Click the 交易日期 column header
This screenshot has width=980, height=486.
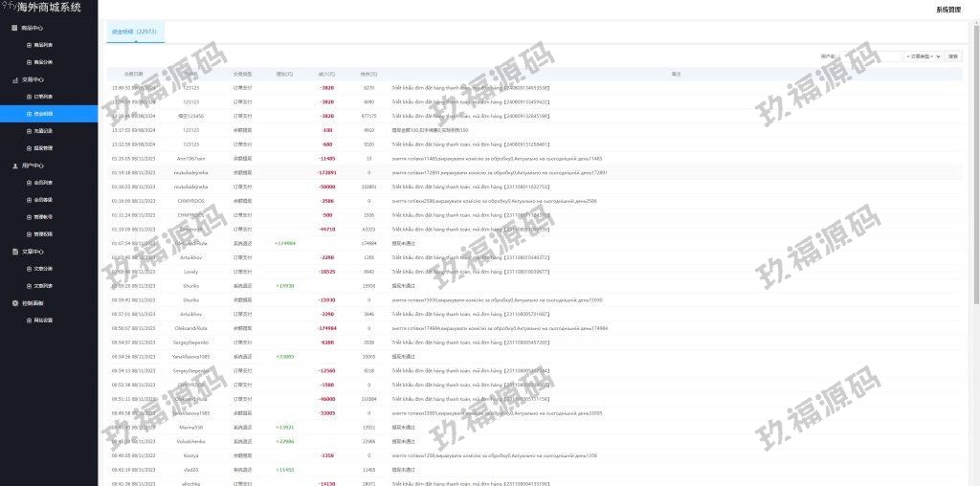(x=134, y=74)
